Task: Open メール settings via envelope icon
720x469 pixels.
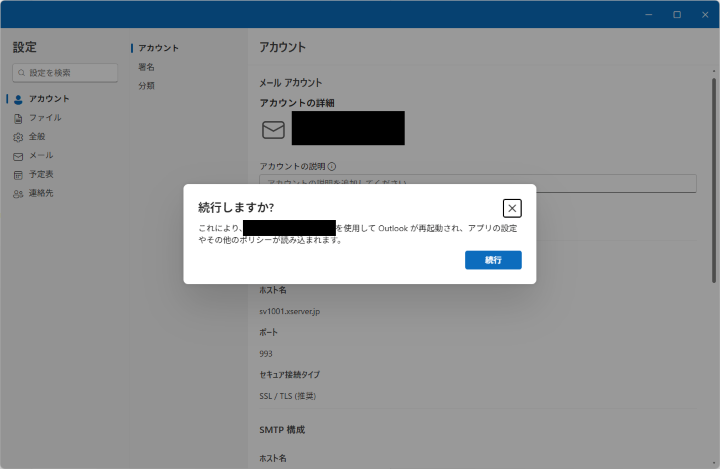Action: [x=18, y=156]
